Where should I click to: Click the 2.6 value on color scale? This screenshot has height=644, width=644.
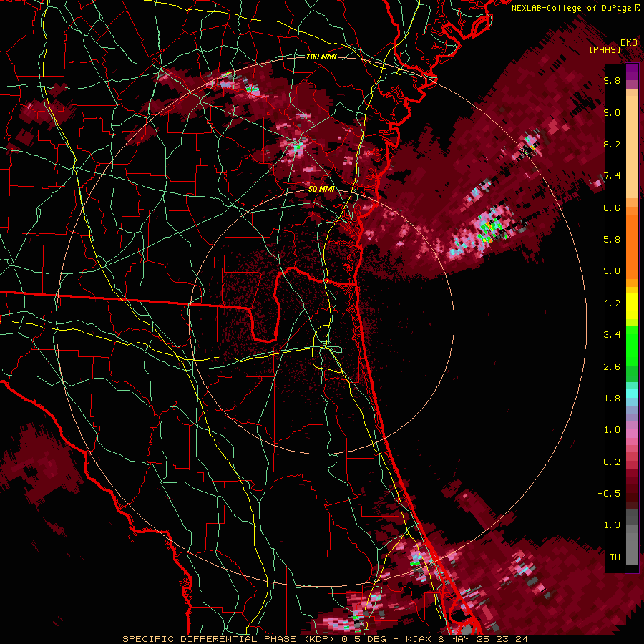612,367
